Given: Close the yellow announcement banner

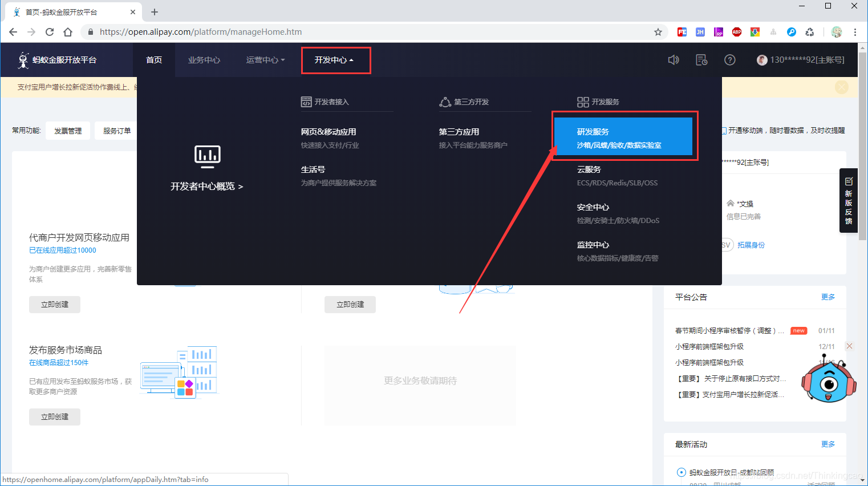Looking at the screenshot, I should (x=842, y=87).
